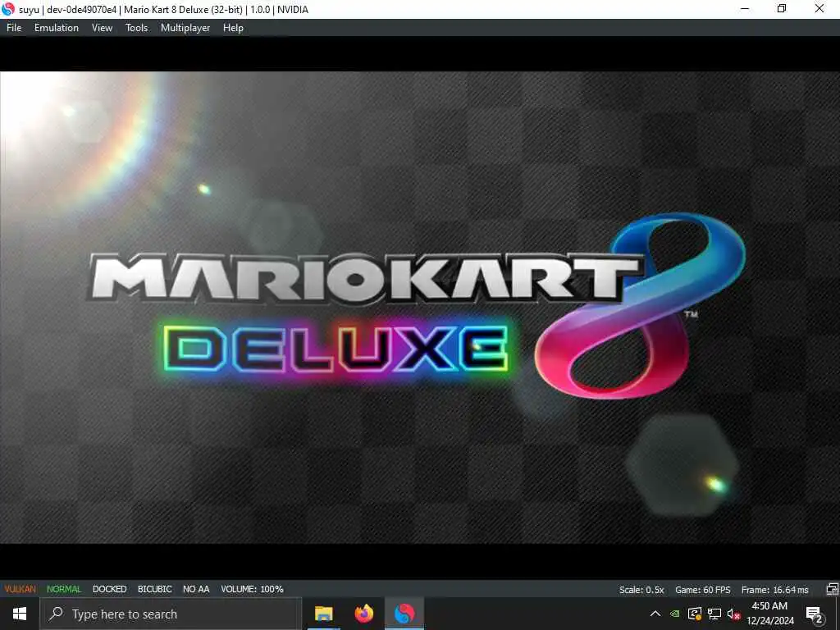Open File Explorer from the taskbar
The width and height of the screenshot is (840, 630).
(x=323, y=614)
